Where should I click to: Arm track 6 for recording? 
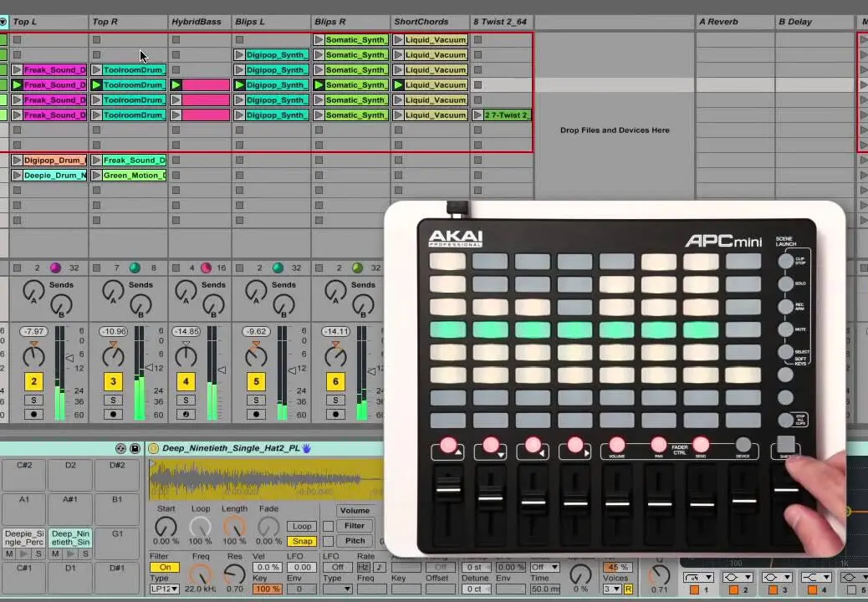click(335, 414)
